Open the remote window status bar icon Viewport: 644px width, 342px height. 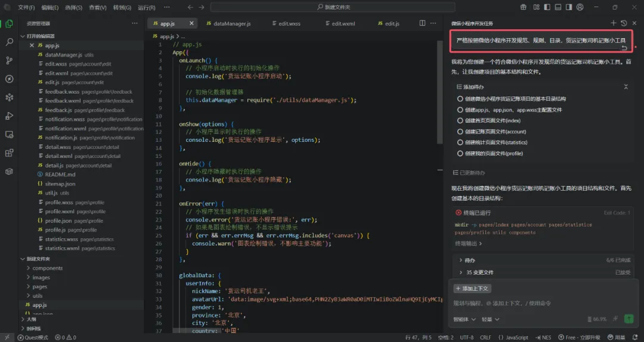(7, 337)
